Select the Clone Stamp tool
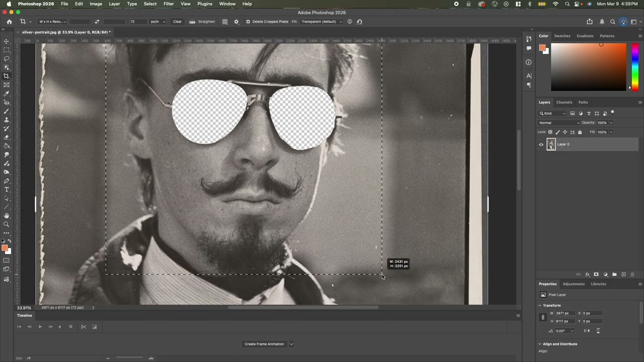This screenshot has width=644, height=362. (7, 120)
